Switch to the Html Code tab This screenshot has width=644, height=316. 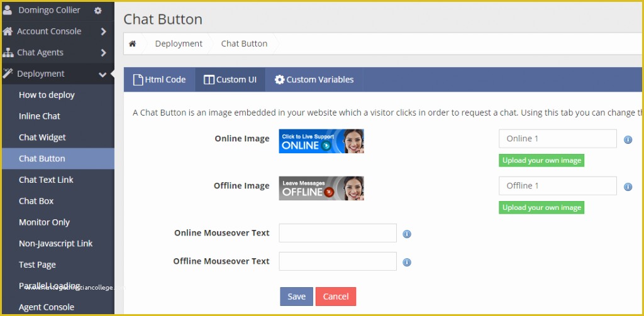[x=159, y=80]
